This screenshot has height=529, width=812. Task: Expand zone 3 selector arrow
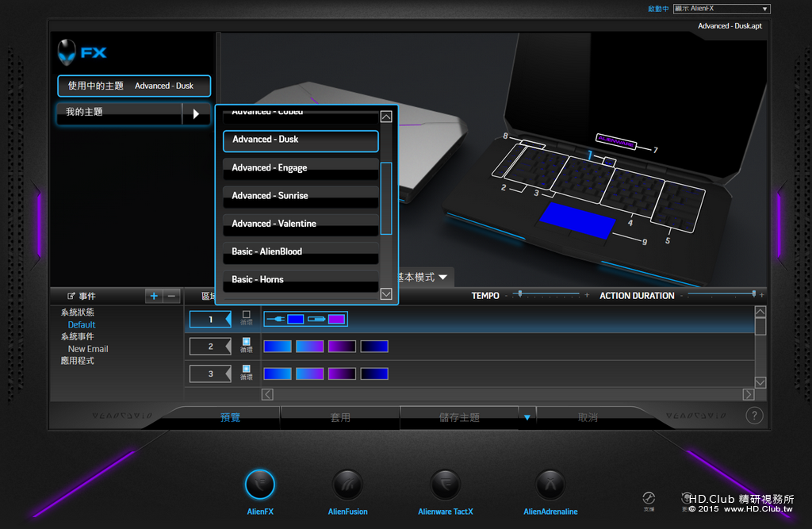pyautogui.click(x=228, y=374)
